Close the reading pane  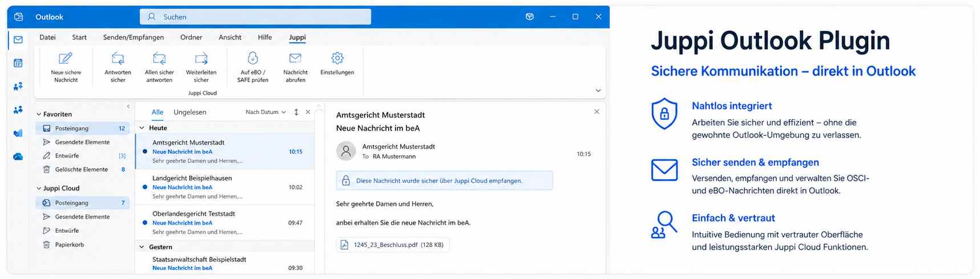pos(596,112)
